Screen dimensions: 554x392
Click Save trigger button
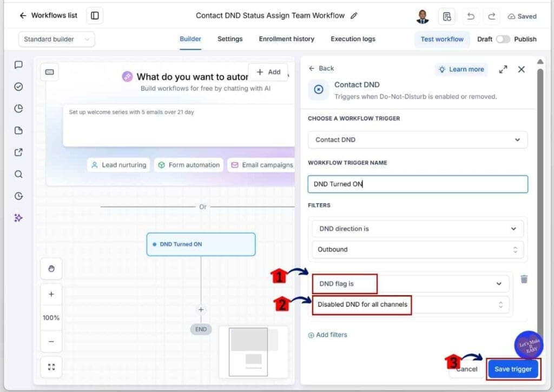click(513, 369)
